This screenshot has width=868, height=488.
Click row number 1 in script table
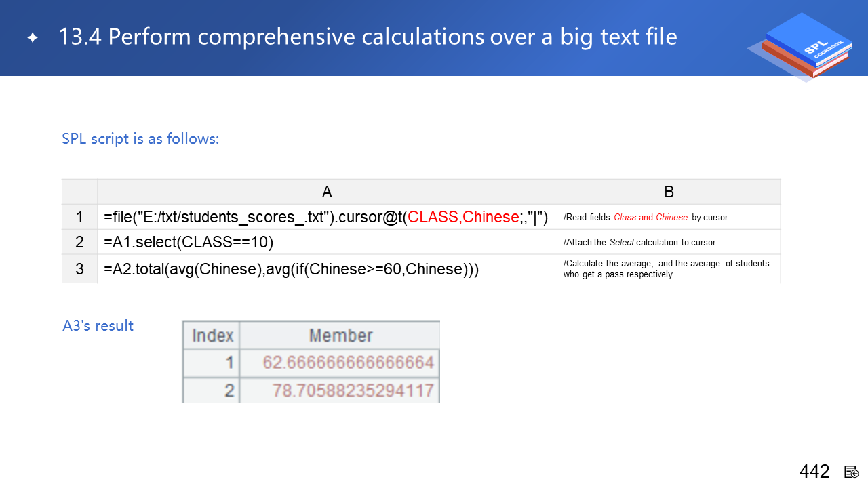click(x=79, y=217)
